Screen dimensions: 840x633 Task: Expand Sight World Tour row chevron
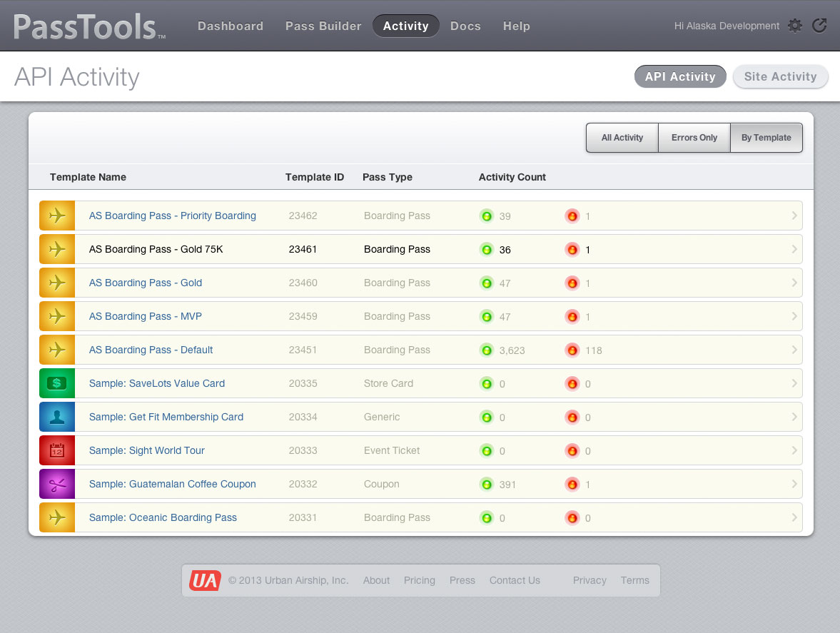pos(794,450)
